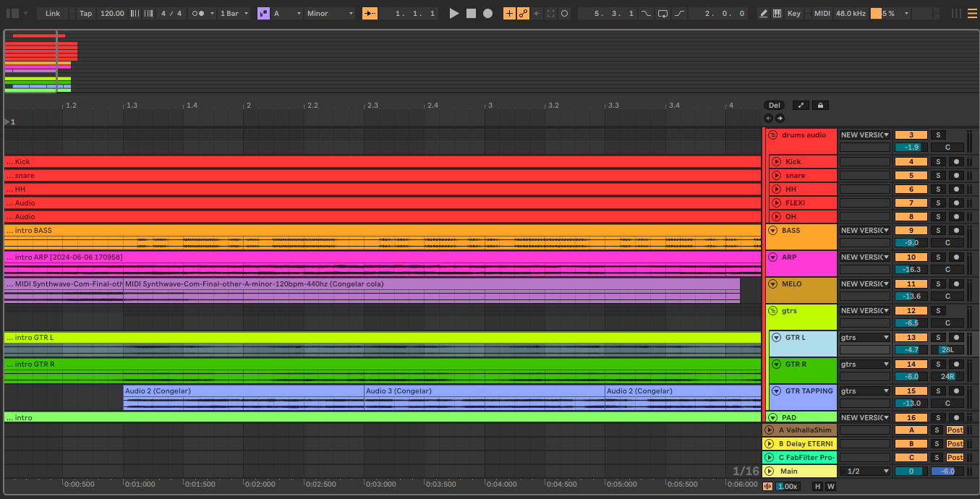Click the Del locator button
Image resolution: width=980 pixels, height=499 pixels.
tap(775, 105)
